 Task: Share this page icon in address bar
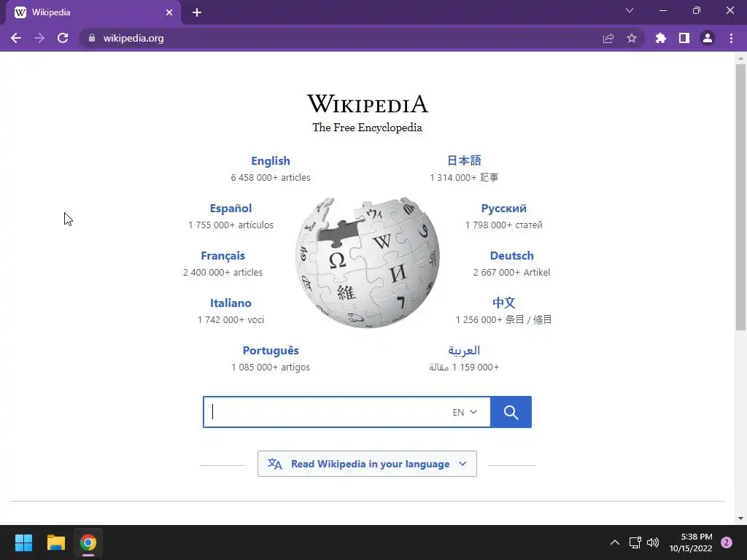[x=608, y=38]
